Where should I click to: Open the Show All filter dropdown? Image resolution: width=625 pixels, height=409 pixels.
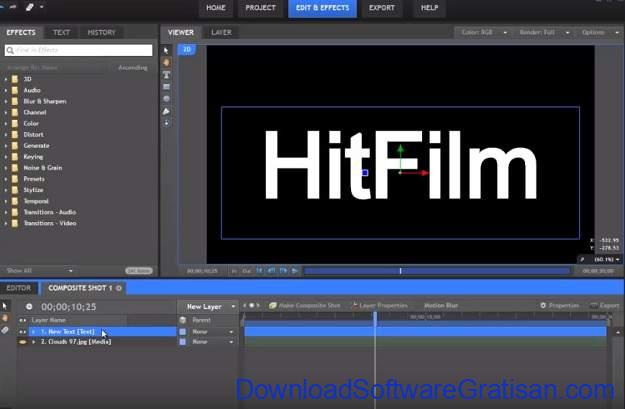click(39, 271)
